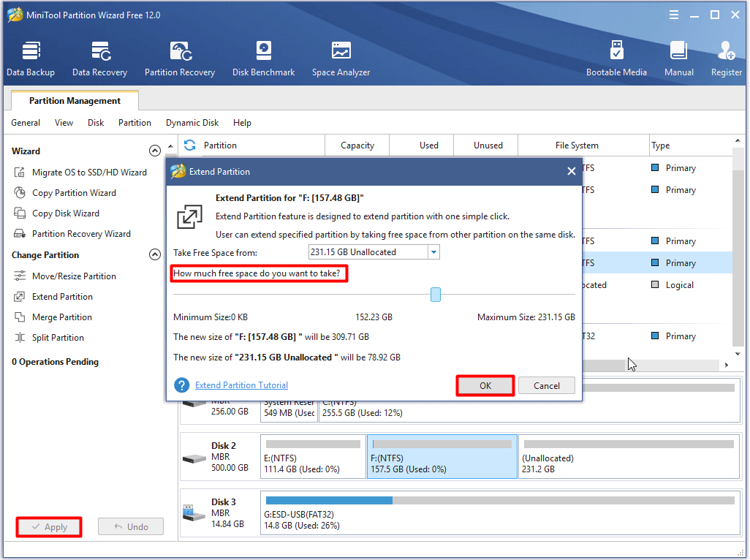Click the Move/Resize Partition icon

(x=20, y=276)
